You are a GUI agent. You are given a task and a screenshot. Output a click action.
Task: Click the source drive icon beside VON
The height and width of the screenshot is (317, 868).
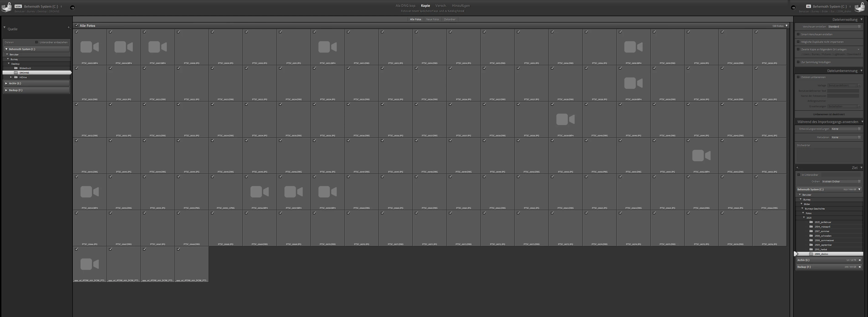click(6, 8)
